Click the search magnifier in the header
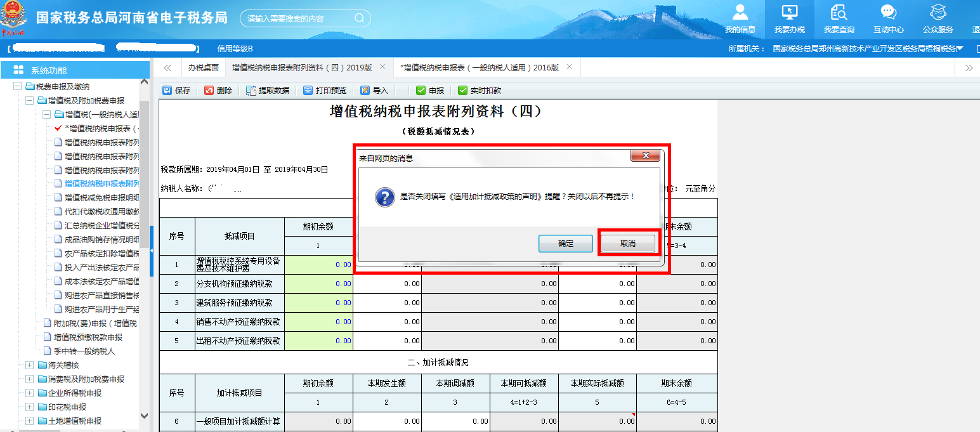This screenshot has height=432, width=980. click(x=360, y=18)
